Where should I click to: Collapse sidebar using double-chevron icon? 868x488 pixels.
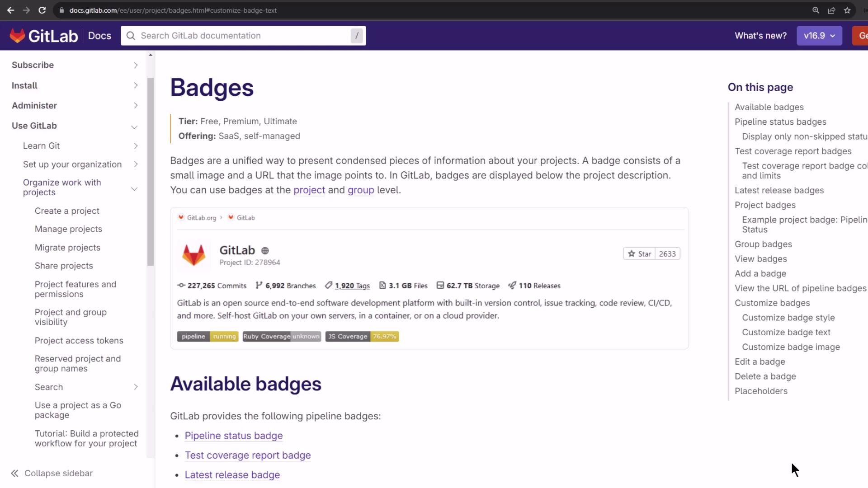[15, 473]
